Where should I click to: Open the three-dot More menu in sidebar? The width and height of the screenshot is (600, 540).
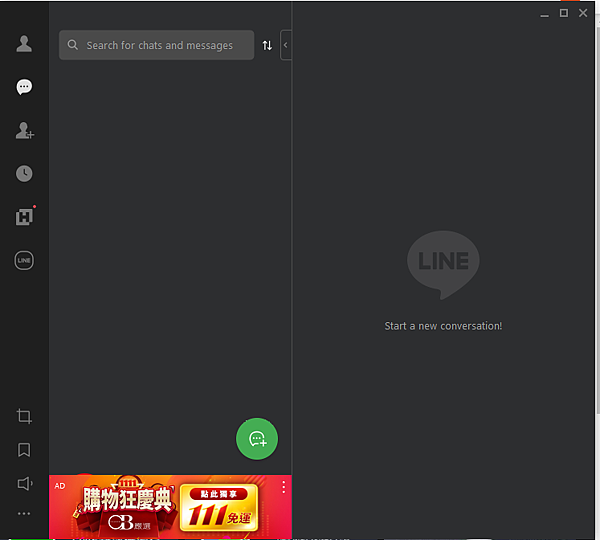coord(24,514)
